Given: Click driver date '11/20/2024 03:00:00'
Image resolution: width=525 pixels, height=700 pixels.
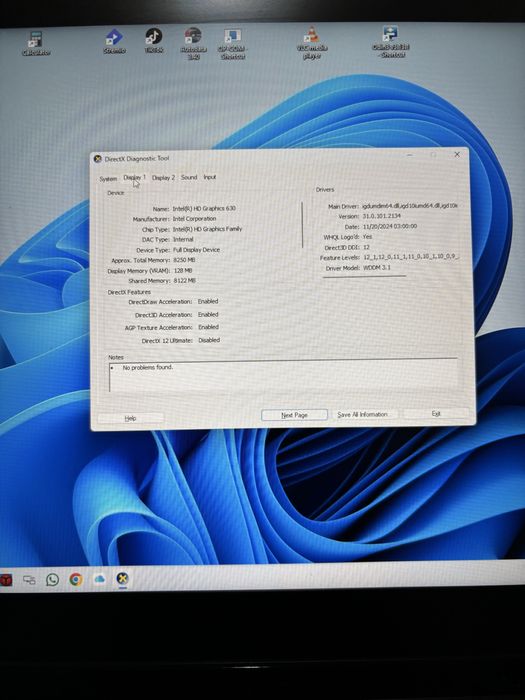Looking at the screenshot, I should pos(390,226).
